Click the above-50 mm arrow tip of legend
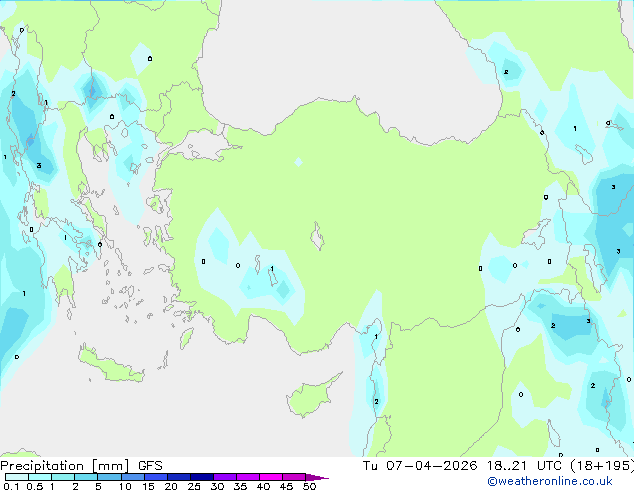634x490 pixels. pyautogui.click(x=317, y=477)
